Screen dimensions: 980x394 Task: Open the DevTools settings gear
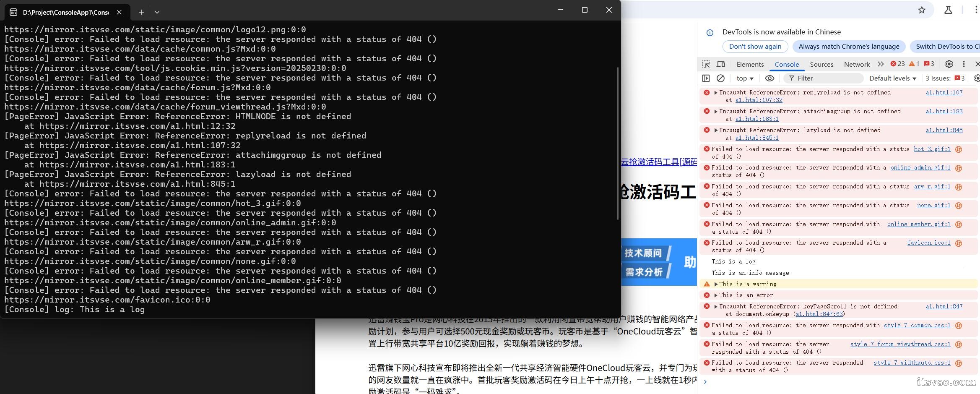tap(949, 64)
